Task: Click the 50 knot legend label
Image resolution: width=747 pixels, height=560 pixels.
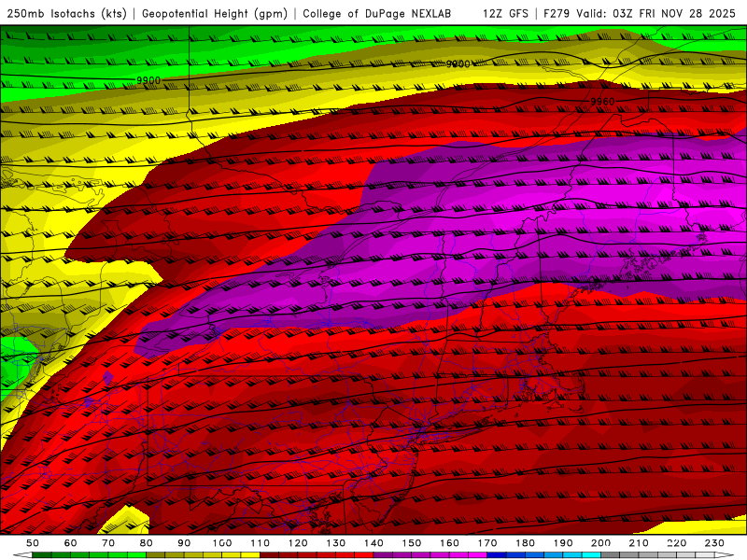Action: [33, 543]
